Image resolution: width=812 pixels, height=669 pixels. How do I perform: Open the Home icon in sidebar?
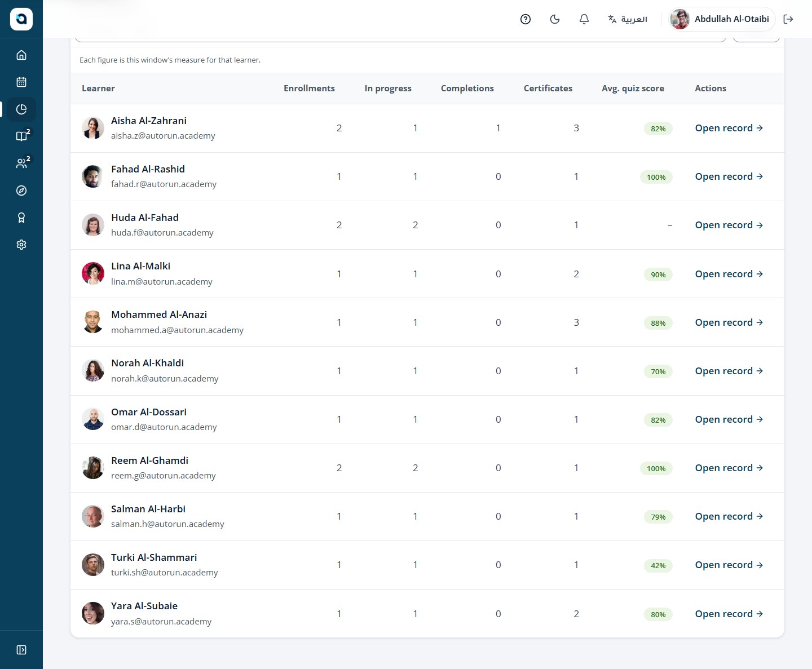click(x=21, y=55)
